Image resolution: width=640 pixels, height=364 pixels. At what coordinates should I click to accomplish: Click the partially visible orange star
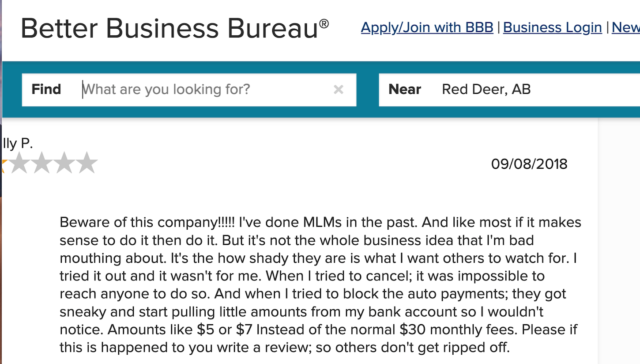pos(2,165)
